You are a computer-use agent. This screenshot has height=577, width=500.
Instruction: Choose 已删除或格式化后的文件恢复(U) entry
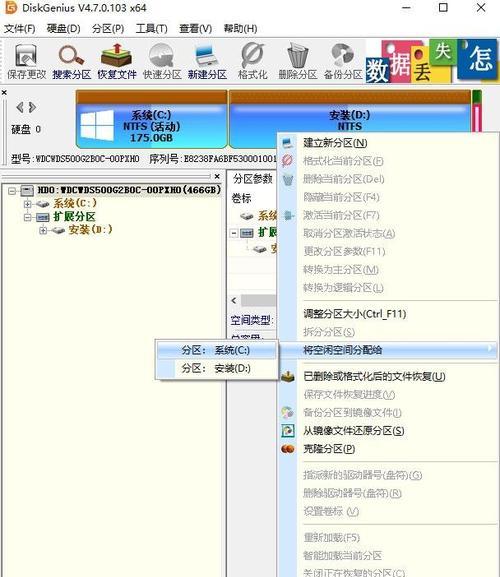coord(388,376)
